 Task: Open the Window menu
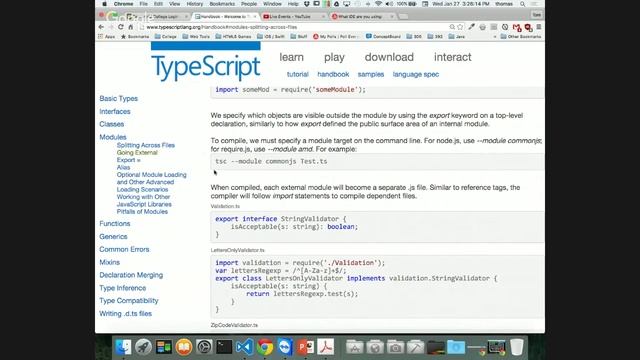(272, 4)
